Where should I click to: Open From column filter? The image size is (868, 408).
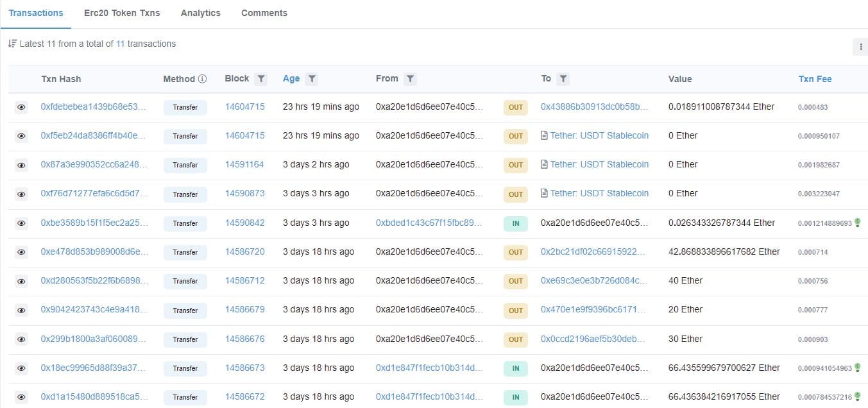pos(410,79)
